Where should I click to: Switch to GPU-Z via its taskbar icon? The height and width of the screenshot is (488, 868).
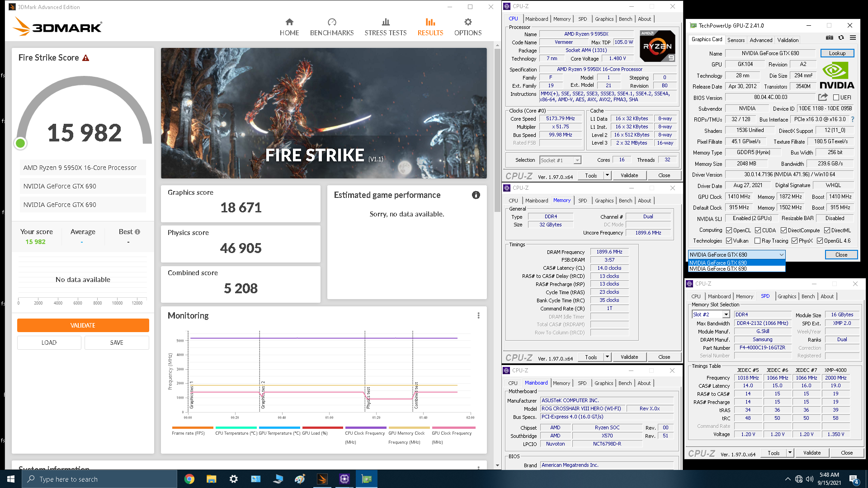[x=367, y=479]
